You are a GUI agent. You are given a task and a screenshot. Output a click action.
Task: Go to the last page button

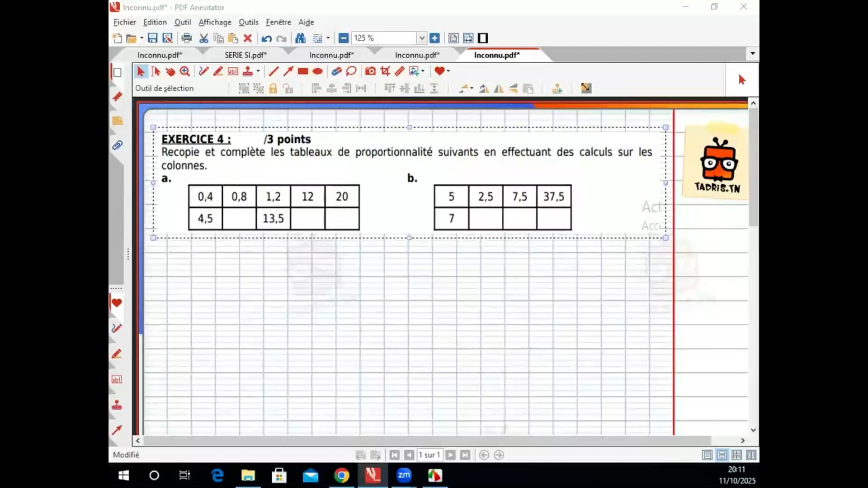point(465,455)
